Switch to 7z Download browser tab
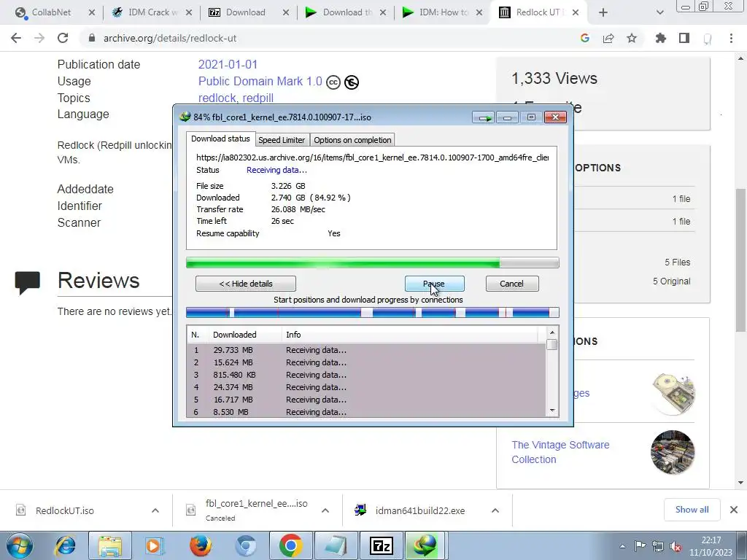Viewport: 747px width, 560px height. [245, 13]
